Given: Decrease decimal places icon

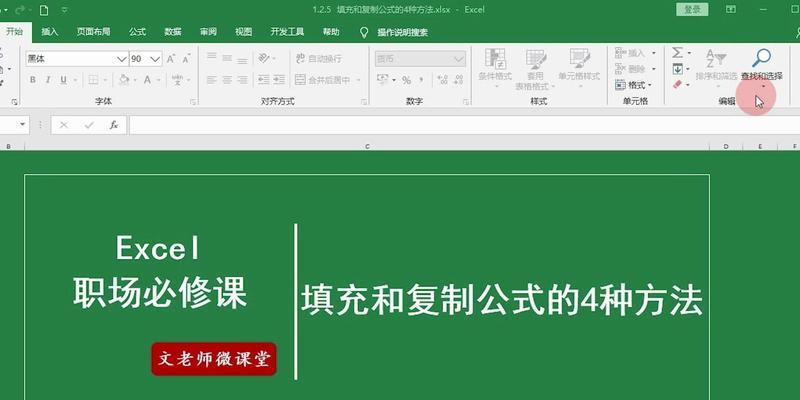Looking at the screenshot, I should [x=458, y=80].
